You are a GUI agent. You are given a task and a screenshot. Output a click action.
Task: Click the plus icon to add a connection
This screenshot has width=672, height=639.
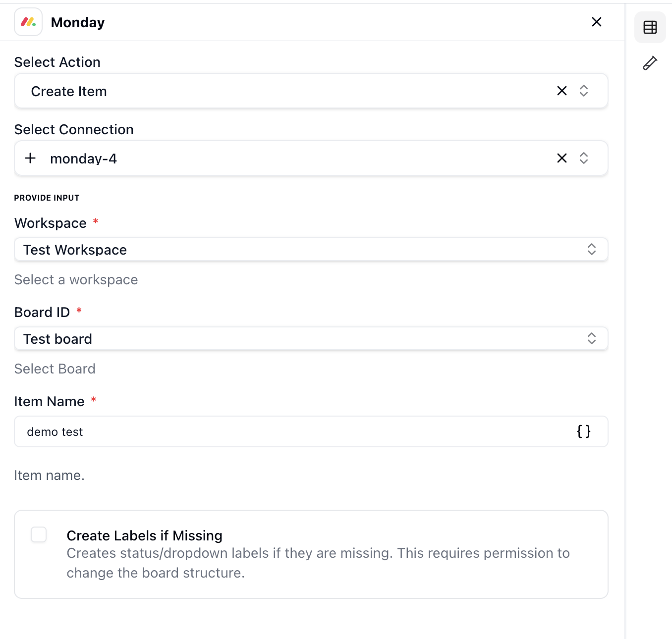click(30, 158)
